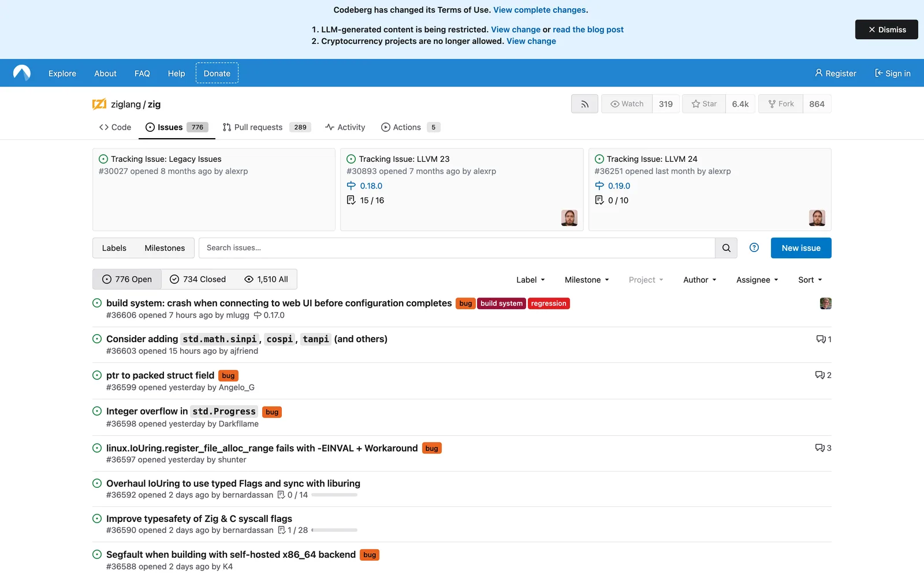Click progress bar on issue #36592
924x578 pixels.
point(334,495)
